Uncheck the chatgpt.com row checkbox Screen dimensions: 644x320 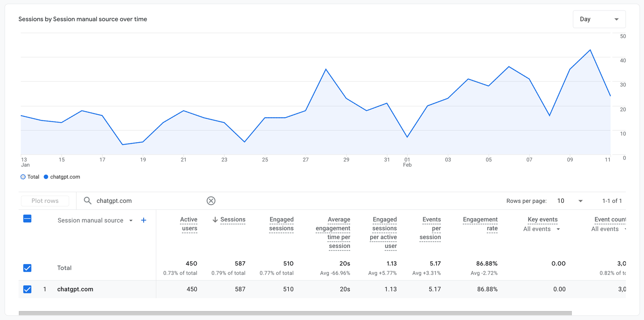tap(27, 289)
